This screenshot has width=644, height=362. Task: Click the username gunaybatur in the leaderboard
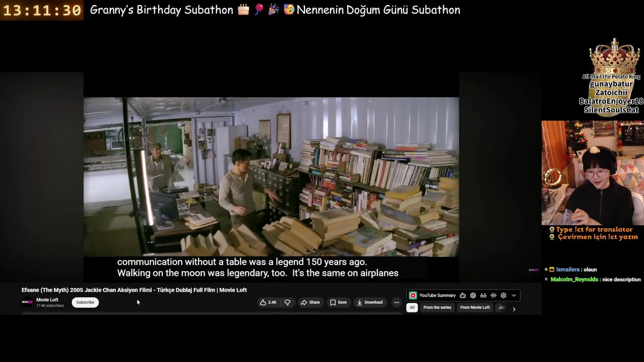[x=611, y=84]
